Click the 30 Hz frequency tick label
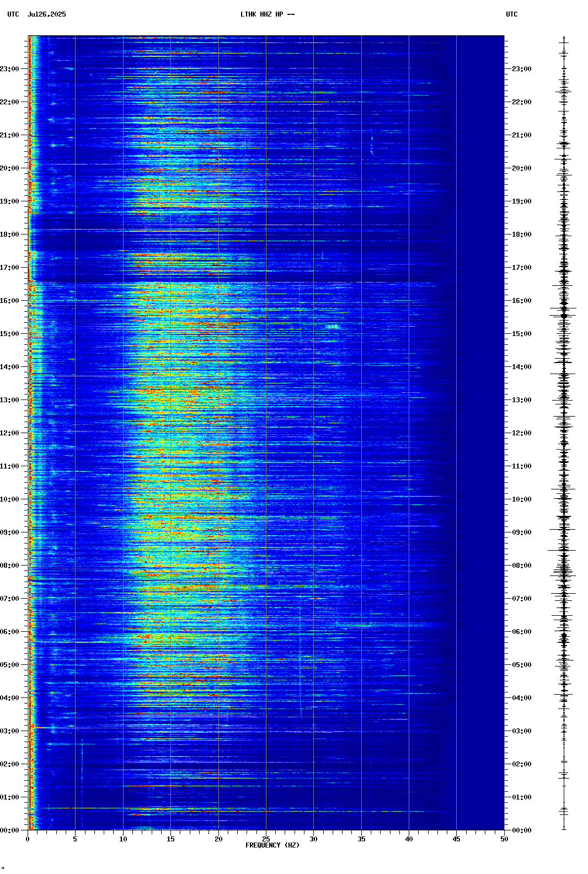Image resolution: width=588 pixels, height=874 pixels. (313, 839)
